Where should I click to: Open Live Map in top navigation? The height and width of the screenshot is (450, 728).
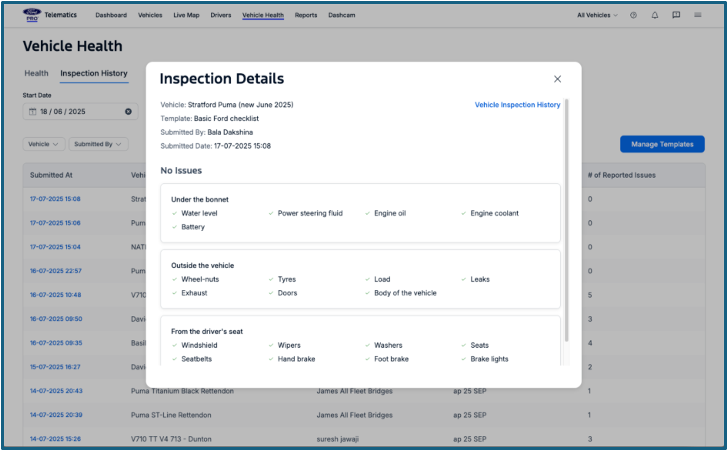point(186,15)
